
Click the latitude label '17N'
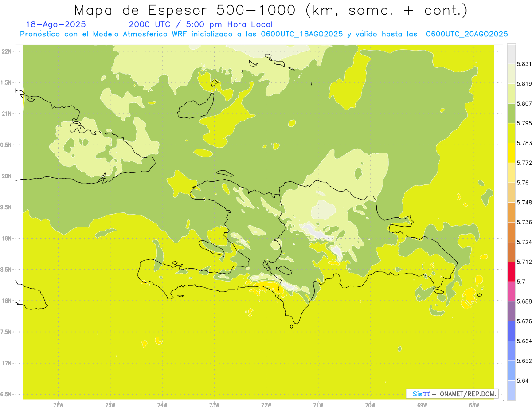(x=6, y=363)
